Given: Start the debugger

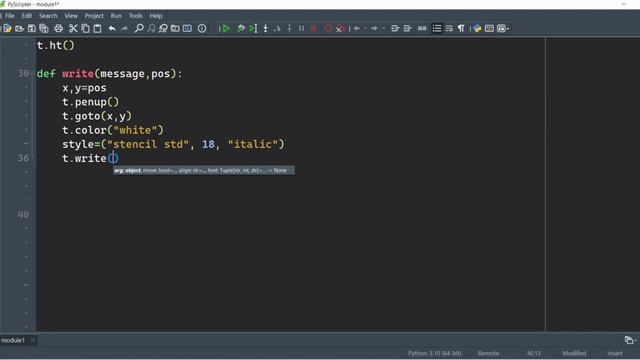Looking at the screenshot, I should click(241, 29).
